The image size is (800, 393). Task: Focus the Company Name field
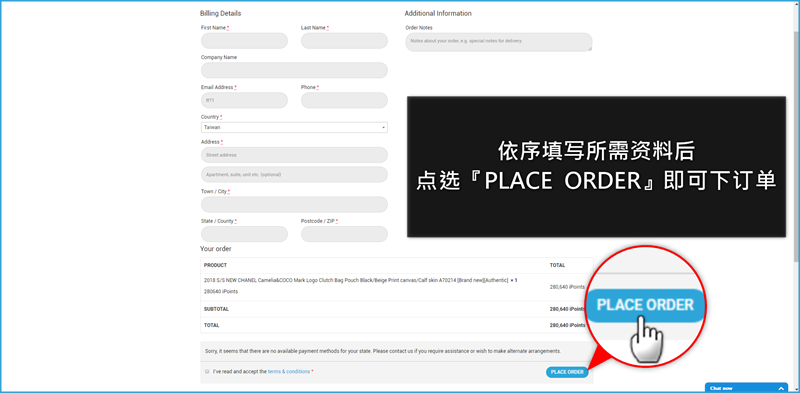pyautogui.click(x=294, y=70)
